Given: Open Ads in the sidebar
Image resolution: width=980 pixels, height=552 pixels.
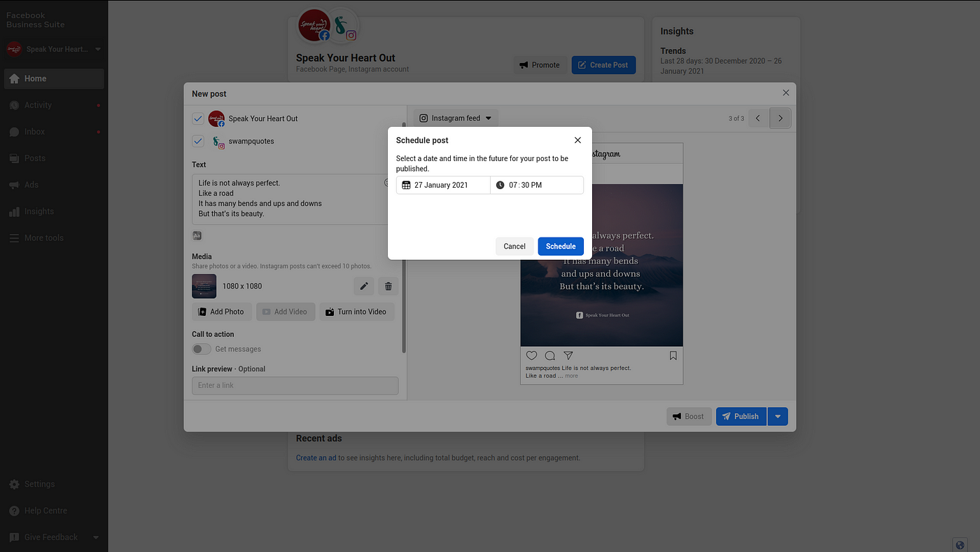Looking at the screenshot, I should tap(54, 185).
